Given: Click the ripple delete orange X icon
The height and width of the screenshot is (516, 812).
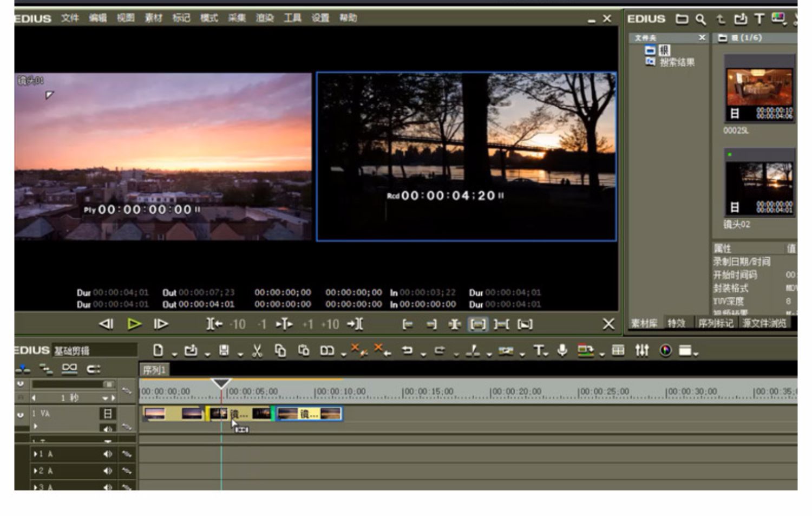Looking at the screenshot, I should 382,350.
